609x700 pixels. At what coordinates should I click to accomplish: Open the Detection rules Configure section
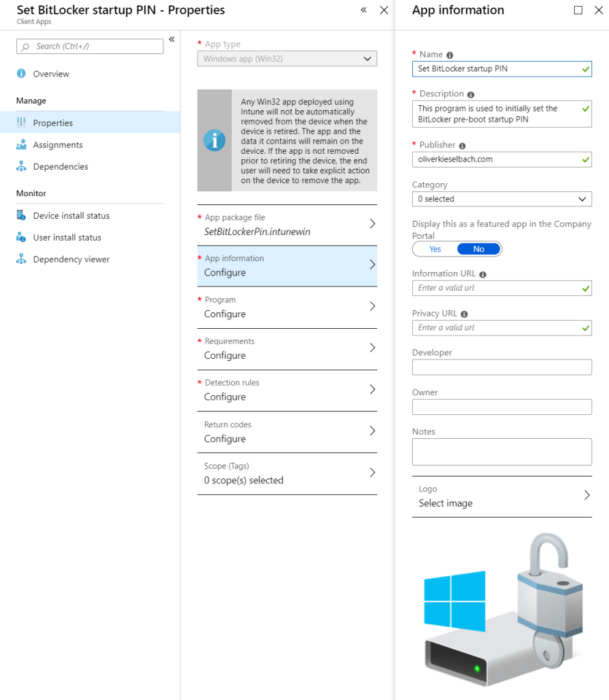point(286,390)
